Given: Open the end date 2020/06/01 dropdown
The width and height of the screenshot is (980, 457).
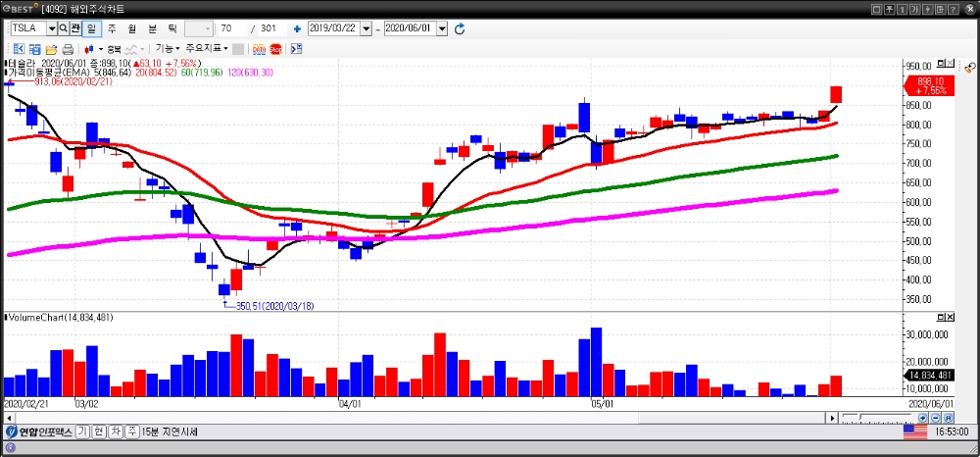Looking at the screenshot, I should point(442,29).
